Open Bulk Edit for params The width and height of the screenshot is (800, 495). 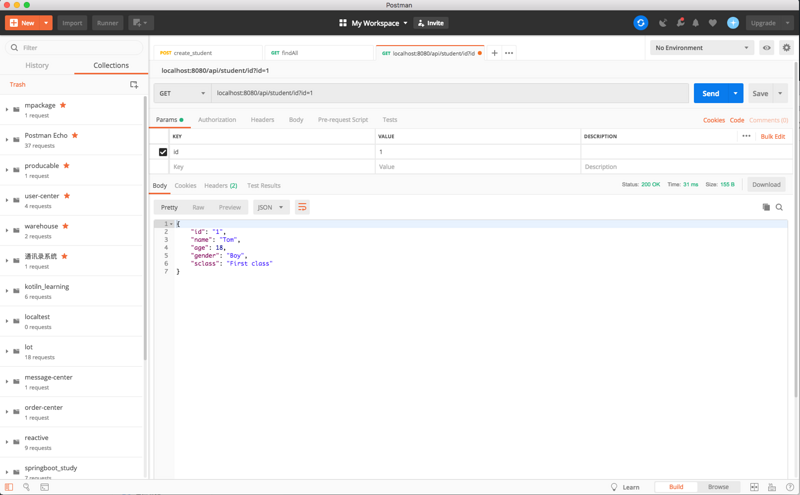(x=772, y=137)
